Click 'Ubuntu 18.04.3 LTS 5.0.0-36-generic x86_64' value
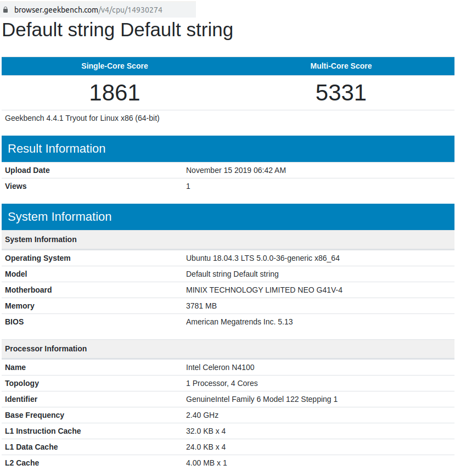Image resolution: width=455 pixels, height=476 pixels. (x=263, y=258)
